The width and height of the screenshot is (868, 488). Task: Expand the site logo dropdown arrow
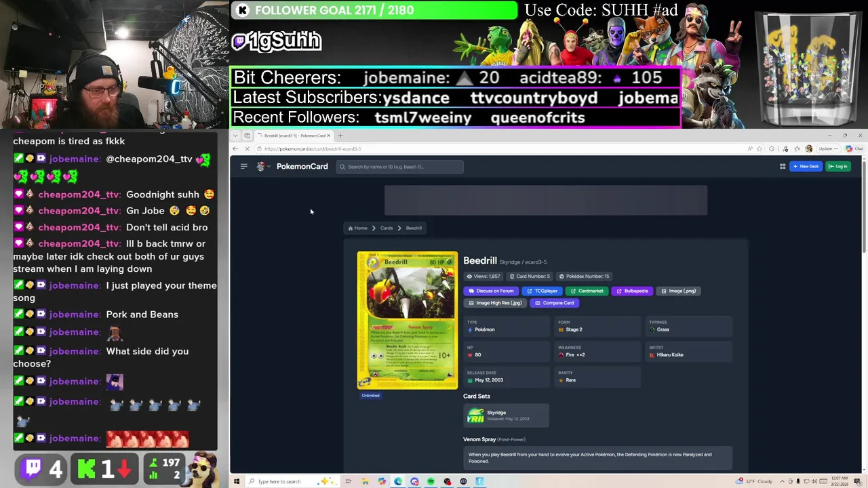coord(269,167)
